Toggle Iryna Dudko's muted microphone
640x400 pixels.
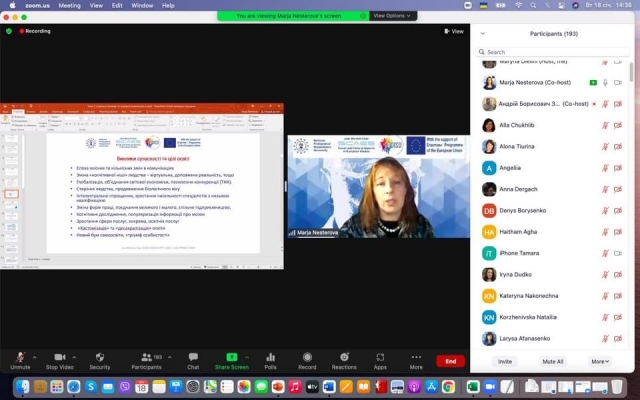point(605,275)
